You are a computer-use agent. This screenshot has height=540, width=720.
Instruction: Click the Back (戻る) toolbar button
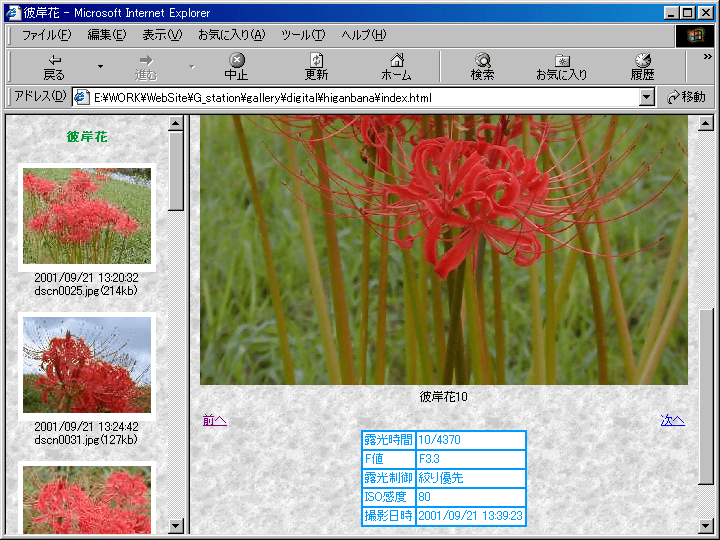click(54, 67)
